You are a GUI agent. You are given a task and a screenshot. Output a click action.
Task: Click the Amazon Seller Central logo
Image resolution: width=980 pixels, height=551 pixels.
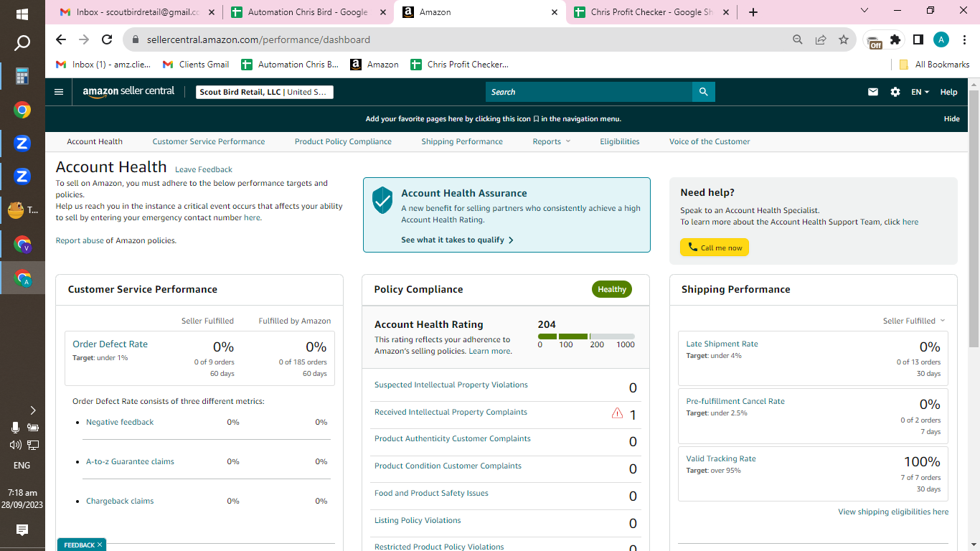tap(128, 92)
